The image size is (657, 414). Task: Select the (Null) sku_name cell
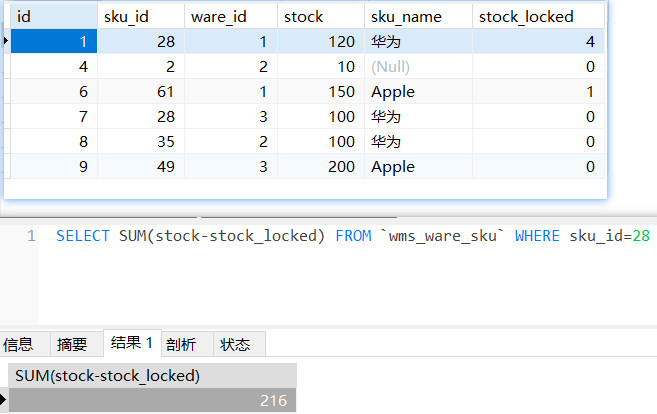tap(416, 67)
